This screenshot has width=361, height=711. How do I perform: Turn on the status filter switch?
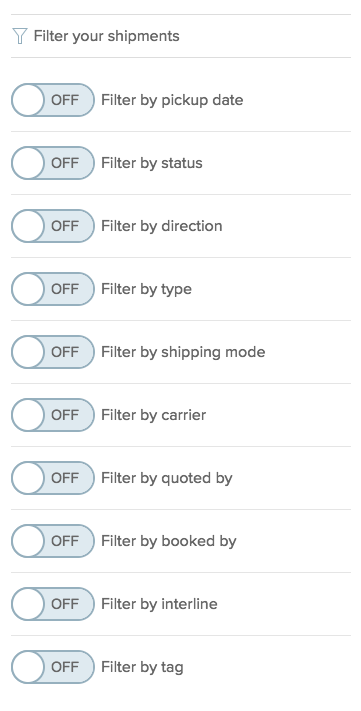53,163
